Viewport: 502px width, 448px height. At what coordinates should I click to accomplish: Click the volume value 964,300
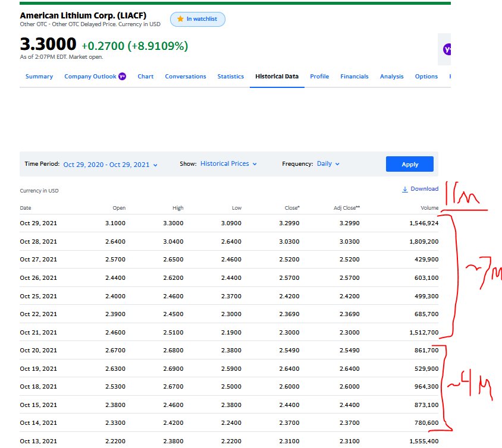[426, 387]
